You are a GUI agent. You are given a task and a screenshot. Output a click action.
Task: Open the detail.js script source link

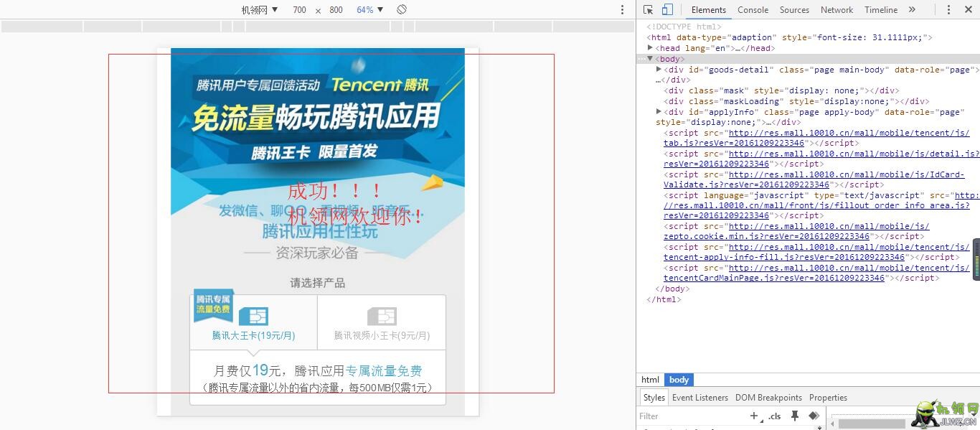pyautogui.click(x=821, y=159)
